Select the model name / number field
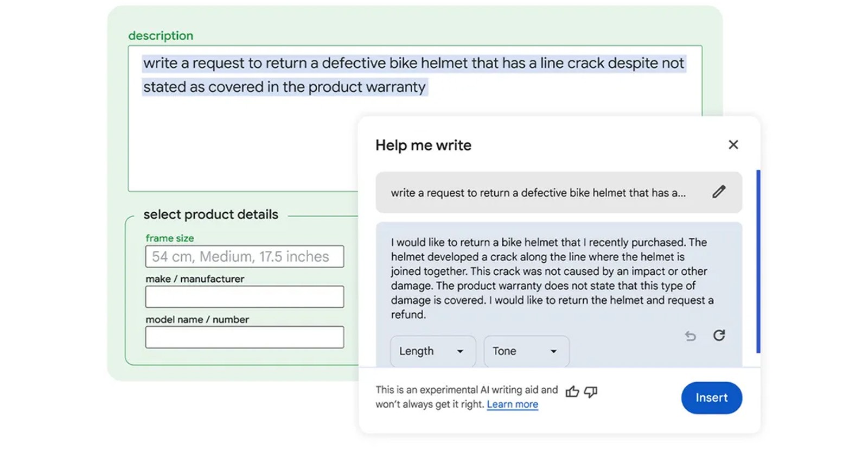The image size is (868, 456). click(x=244, y=337)
